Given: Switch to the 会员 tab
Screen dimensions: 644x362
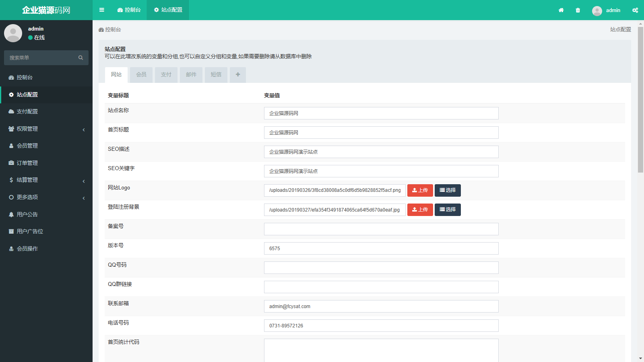Looking at the screenshot, I should 141,74.
